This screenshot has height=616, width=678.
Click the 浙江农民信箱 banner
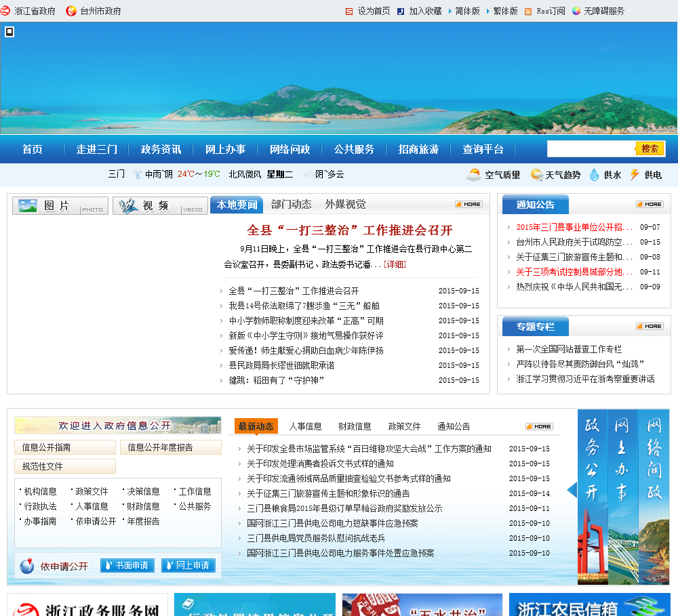[x=589, y=604]
